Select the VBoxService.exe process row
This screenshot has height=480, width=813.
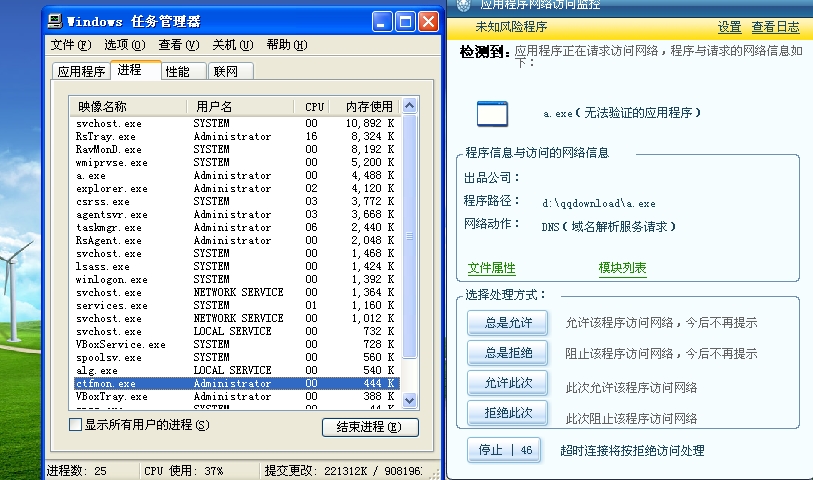point(236,344)
